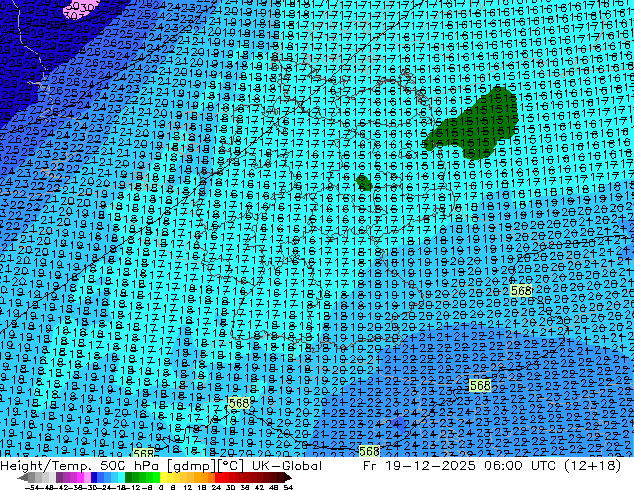This screenshot has height=490, width=634.
Task: Click the gray left arrow end of colorbar
Action: point(23,478)
